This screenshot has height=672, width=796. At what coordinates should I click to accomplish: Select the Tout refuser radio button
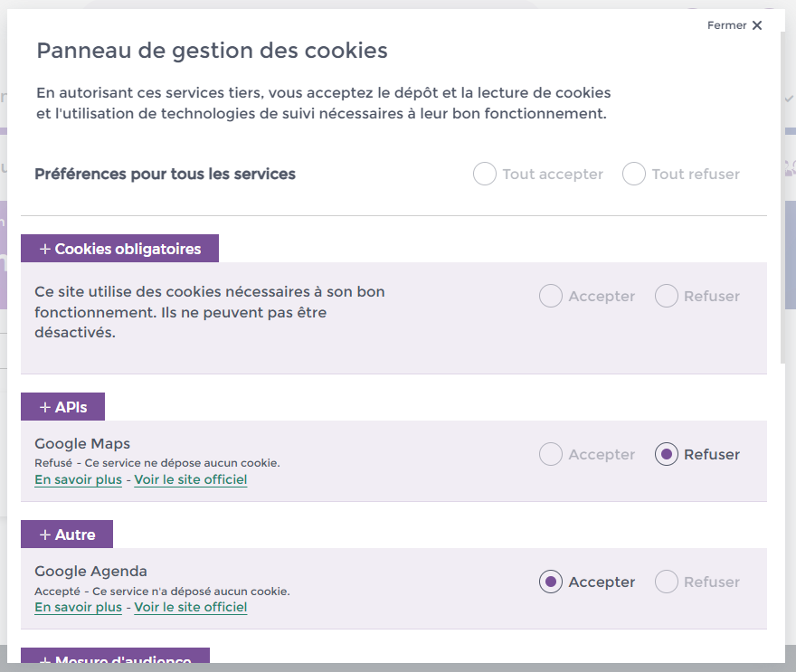click(633, 174)
